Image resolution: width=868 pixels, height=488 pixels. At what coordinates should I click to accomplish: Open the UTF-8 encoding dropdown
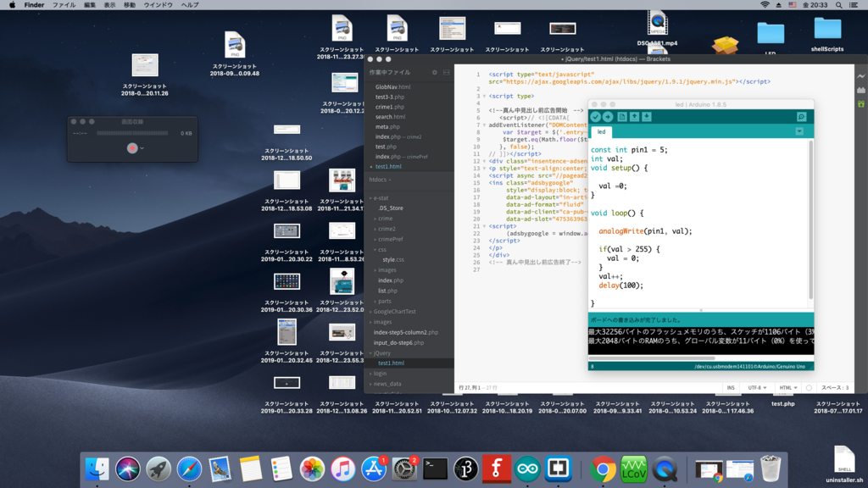pos(757,388)
